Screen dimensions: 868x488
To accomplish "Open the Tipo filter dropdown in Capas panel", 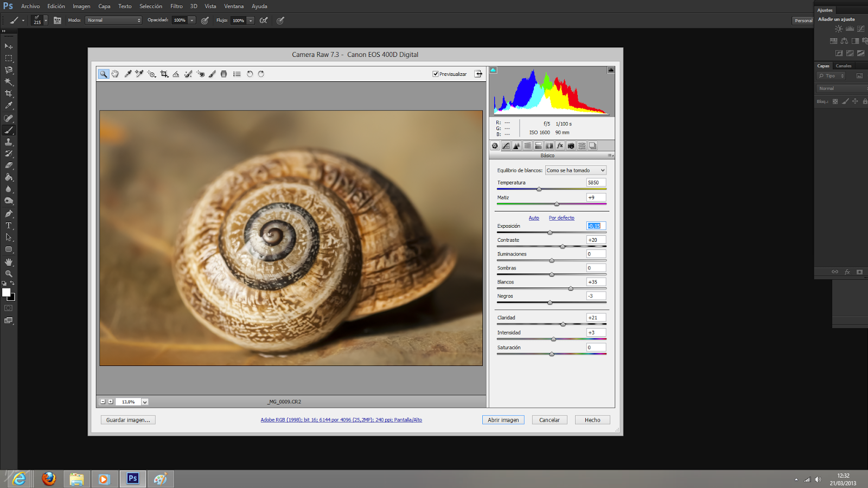I will (x=832, y=76).
